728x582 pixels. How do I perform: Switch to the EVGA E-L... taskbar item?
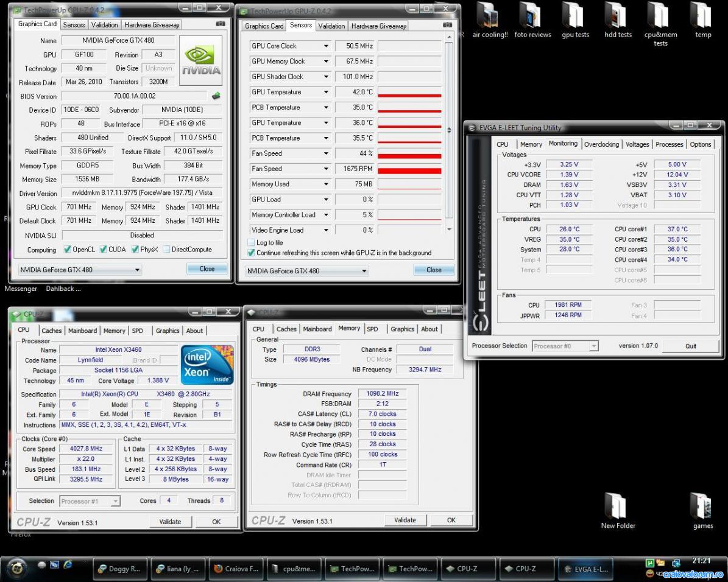pos(585,569)
